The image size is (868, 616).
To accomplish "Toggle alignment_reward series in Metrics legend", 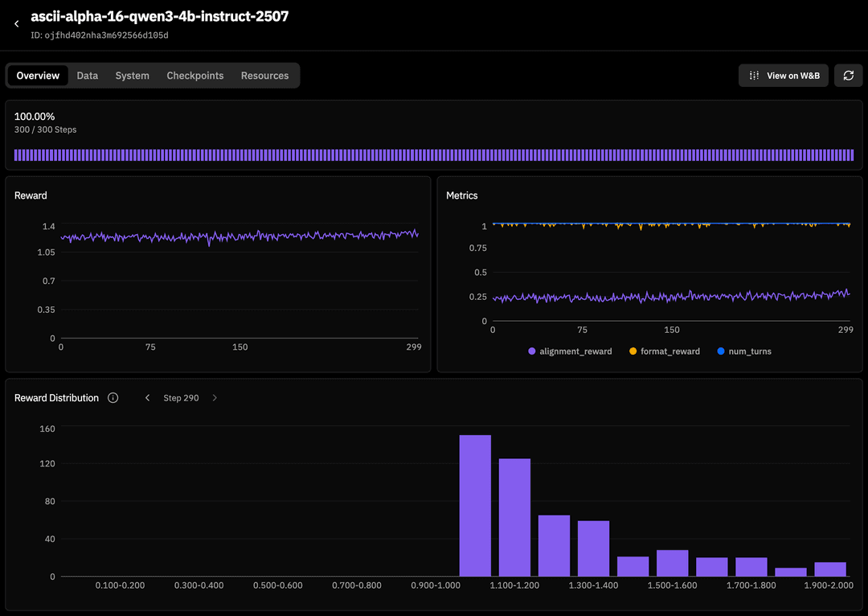I will pyautogui.click(x=570, y=351).
